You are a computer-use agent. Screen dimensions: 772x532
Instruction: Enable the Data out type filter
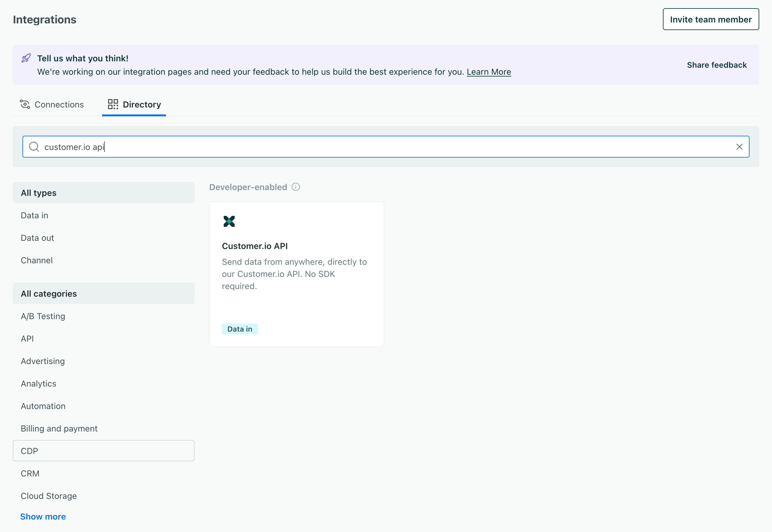(x=37, y=238)
